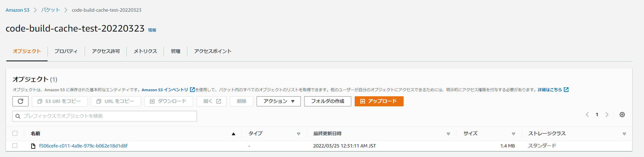644x157 pixels.
Task: Click the next page arrow
Action: tap(607, 115)
